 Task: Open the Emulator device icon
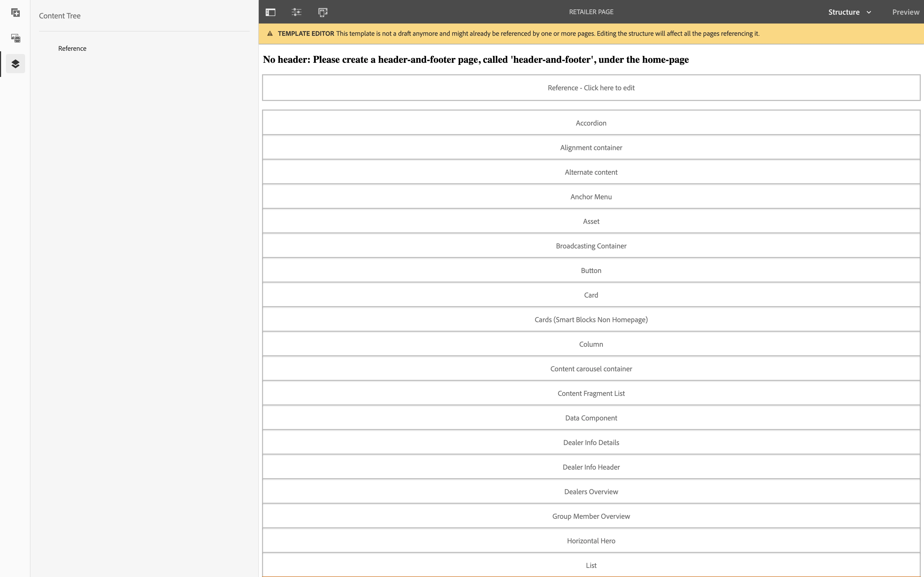(323, 12)
